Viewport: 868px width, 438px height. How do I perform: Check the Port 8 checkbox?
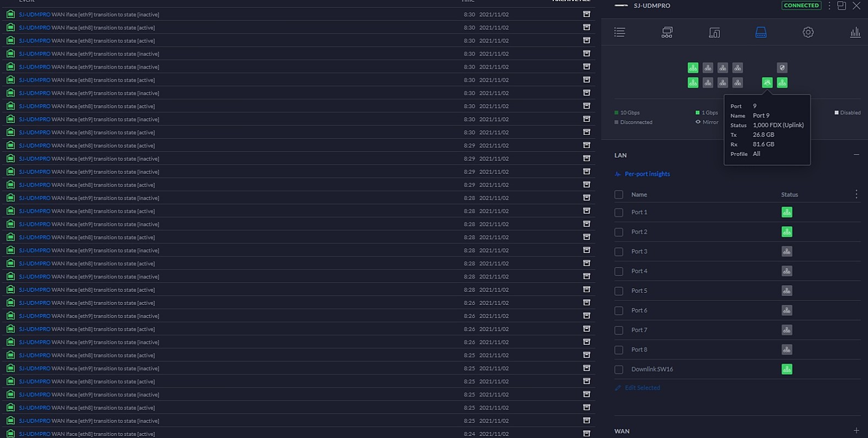[x=619, y=350]
